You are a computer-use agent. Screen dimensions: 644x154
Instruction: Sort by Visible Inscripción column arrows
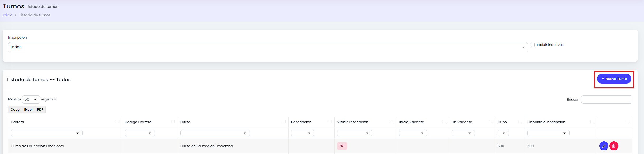click(x=392, y=122)
